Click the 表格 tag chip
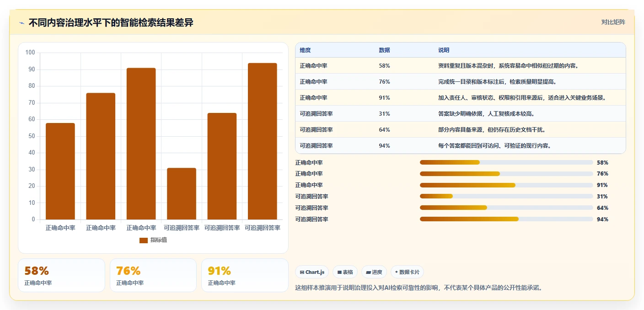Viewport: 644px width, 310px height. coord(345,272)
